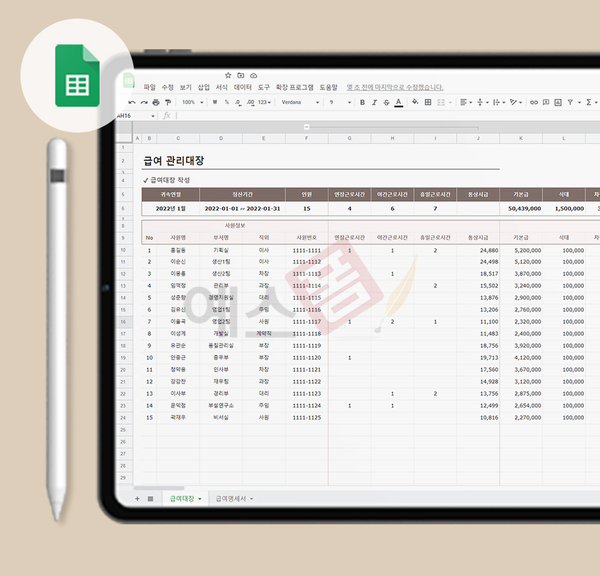Collapse the column group minus button

tap(307, 127)
